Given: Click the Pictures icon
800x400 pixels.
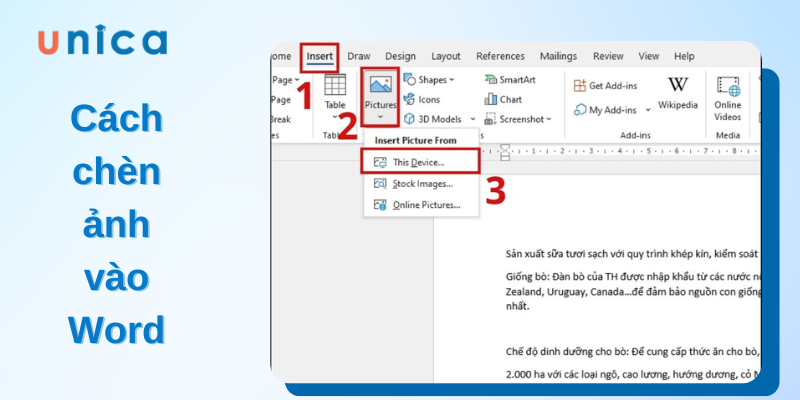Looking at the screenshot, I should 380,84.
